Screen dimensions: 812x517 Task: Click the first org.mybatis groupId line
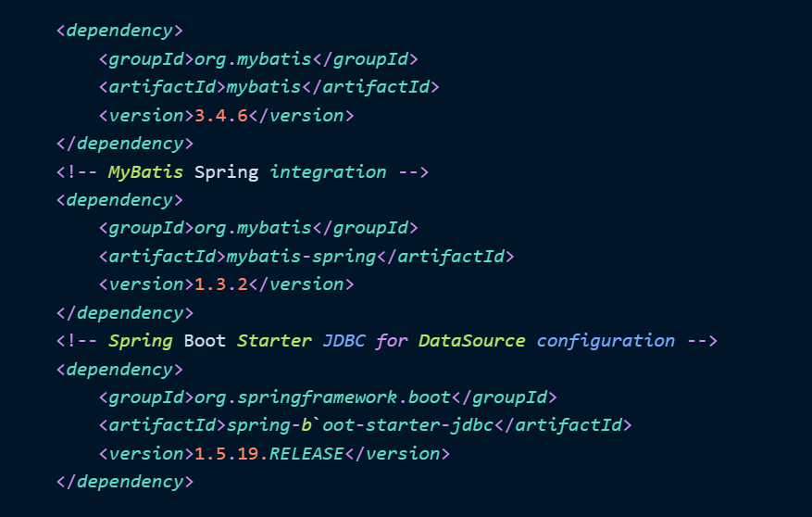pos(258,59)
